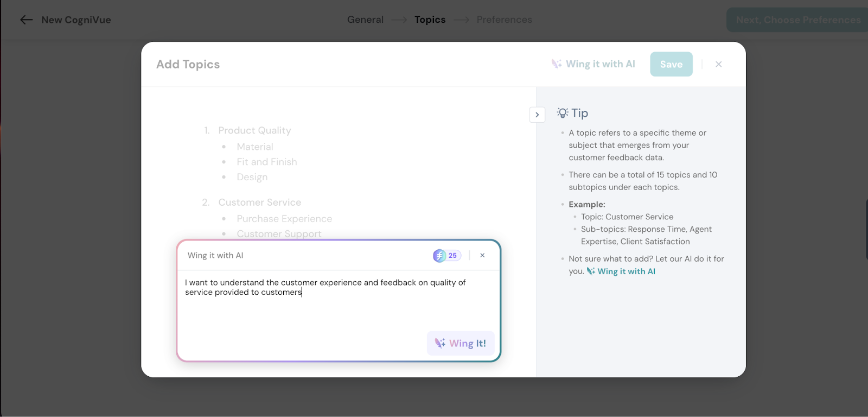The width and height of the screenshot is (868, 417).
Task: Jump to the Preferences step
Action: 504,20
